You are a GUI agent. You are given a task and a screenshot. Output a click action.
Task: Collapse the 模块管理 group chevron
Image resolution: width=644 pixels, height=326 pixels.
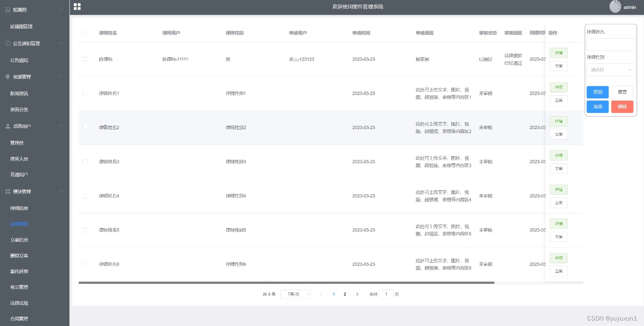click(62, 191)
